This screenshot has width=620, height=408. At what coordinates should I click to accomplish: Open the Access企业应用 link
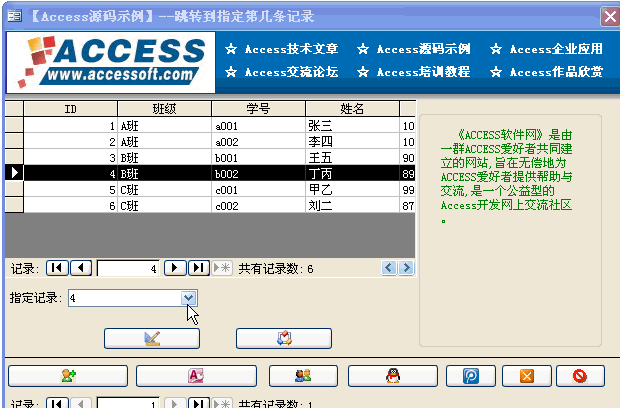click(x=556, y=49)
